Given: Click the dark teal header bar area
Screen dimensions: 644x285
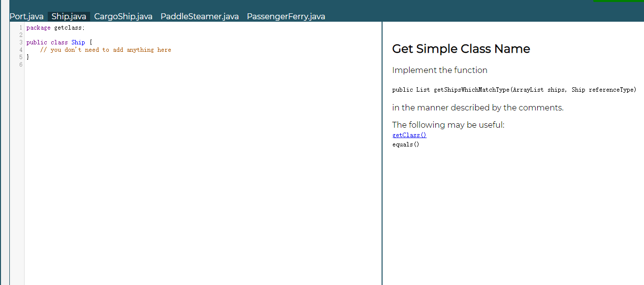Looking at the screenshot, I should [443, 7].
